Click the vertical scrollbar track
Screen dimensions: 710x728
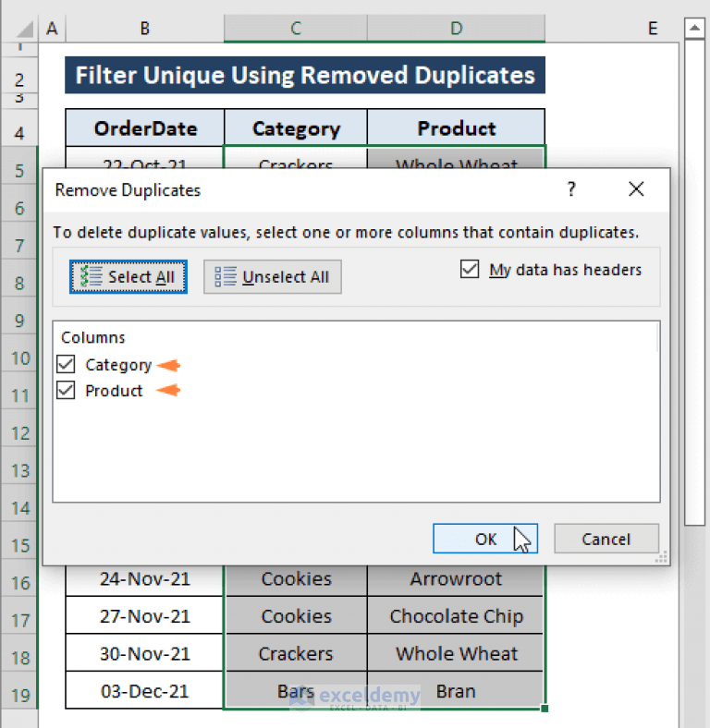[694, 626]
